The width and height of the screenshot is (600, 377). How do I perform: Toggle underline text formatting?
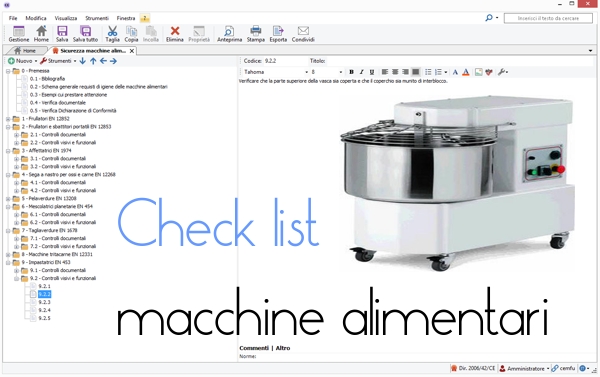[x=372, y=72]
